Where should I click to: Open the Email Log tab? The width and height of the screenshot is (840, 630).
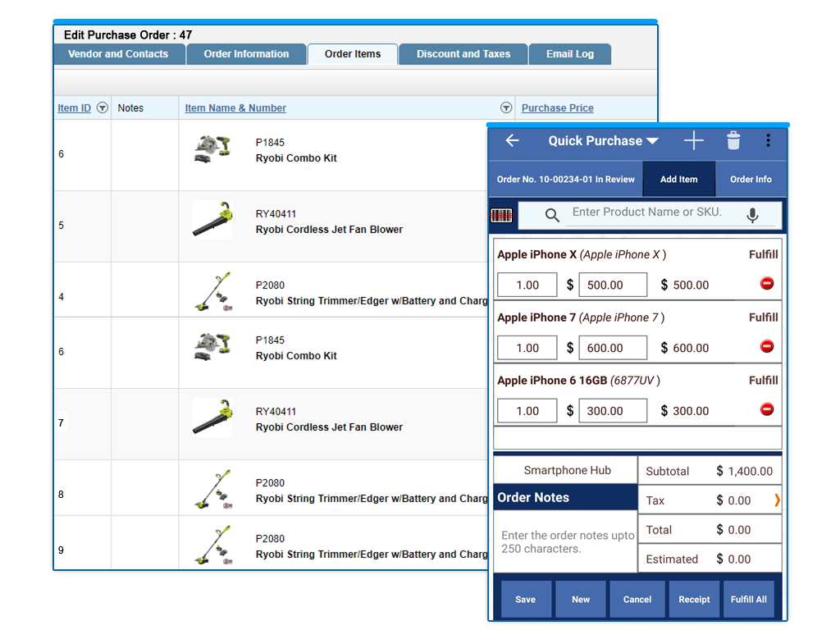click(570, 54)
